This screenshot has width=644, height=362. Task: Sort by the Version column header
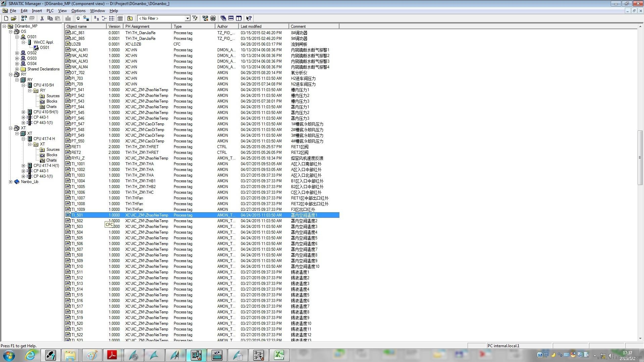pos(115,26)
